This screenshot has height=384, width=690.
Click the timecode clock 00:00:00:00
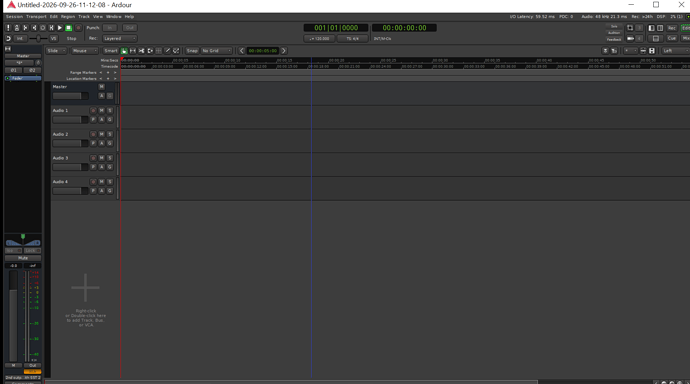coord(404,28)
